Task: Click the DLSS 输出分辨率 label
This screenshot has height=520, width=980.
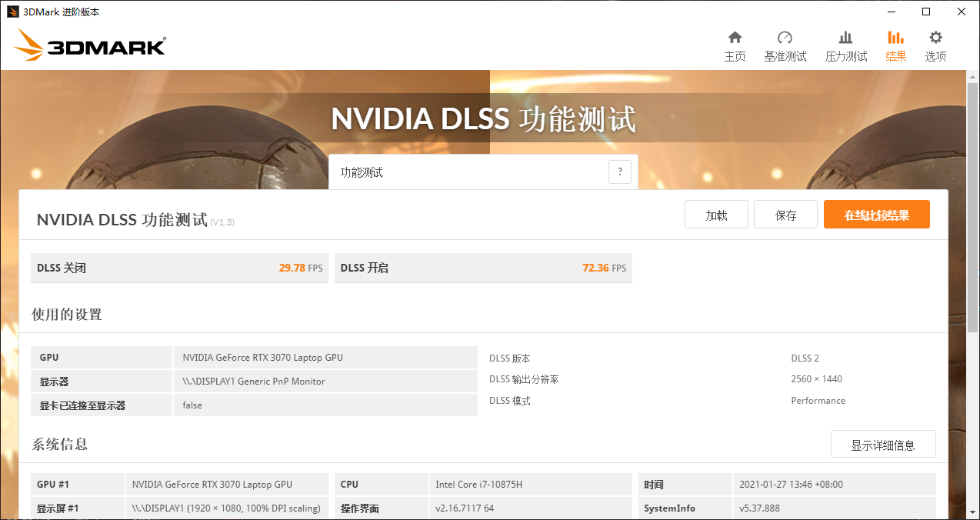Action: 524,379
